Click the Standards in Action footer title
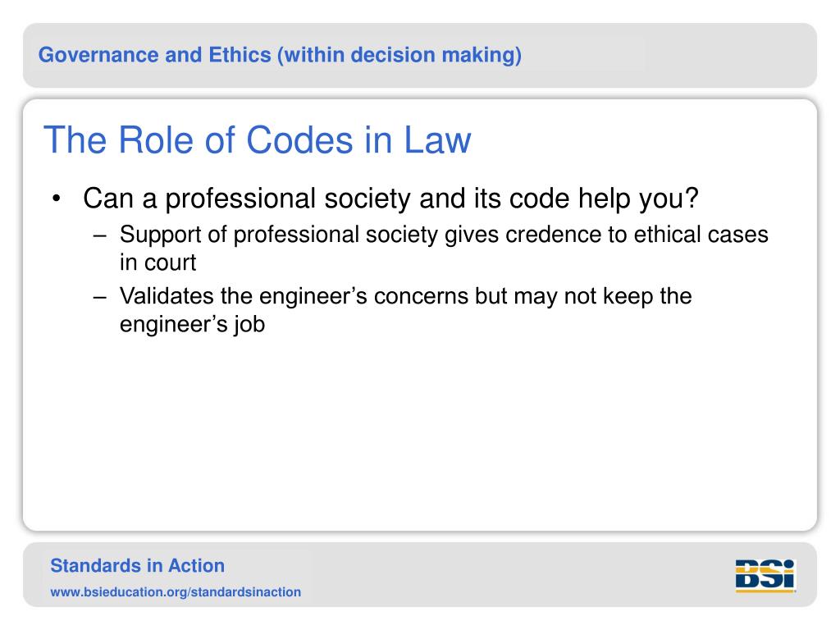Image resolution: width=840 pixels, height=630 pixels. pyautogui.click(x=138, y=566)
